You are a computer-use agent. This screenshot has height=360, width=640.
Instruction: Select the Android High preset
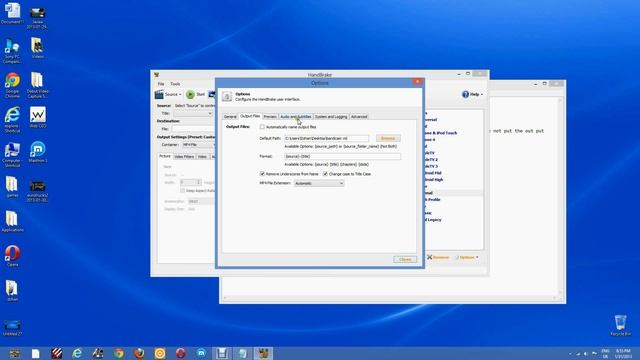click(433, 180)
